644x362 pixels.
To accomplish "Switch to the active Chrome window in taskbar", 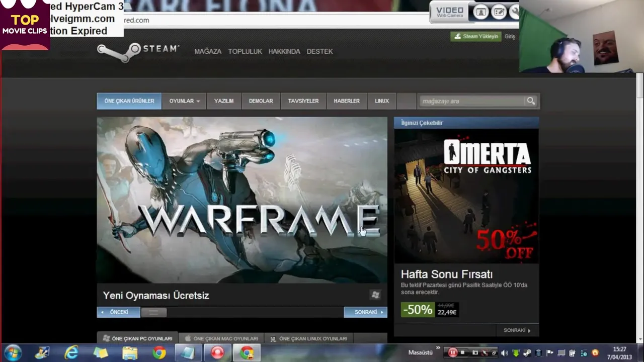I will coord(247,353).
